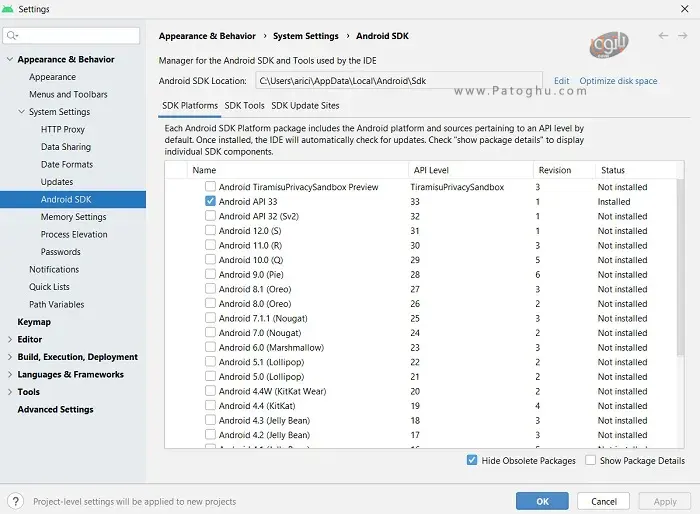The width and height of the screenshot is (700, 514).
Task: Toggle Hide Obsolete Packages checkbox
Action: click(x=472, y=460)
